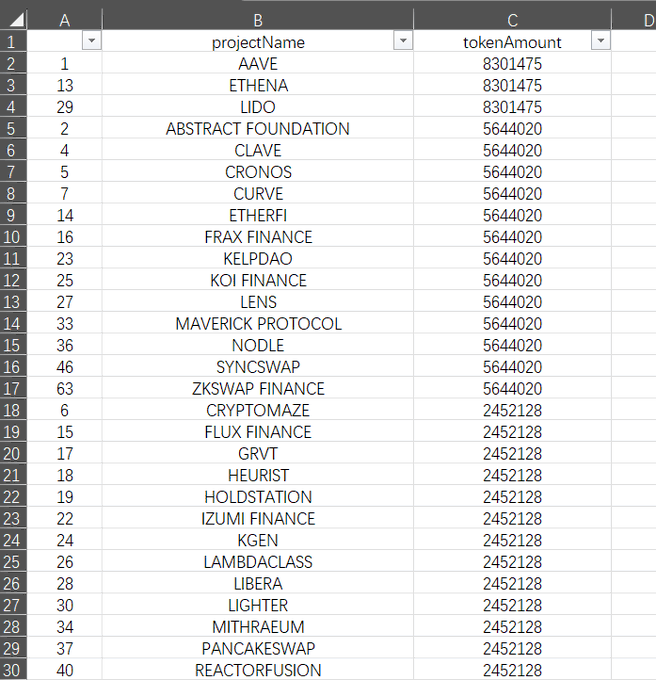Click the CRYPTOMAZE cell

point(258,410)
